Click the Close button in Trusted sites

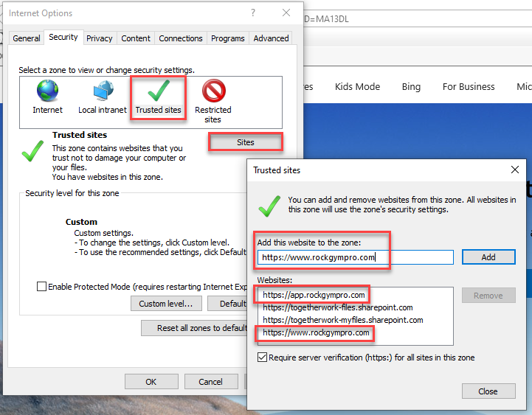coord(488,391)
